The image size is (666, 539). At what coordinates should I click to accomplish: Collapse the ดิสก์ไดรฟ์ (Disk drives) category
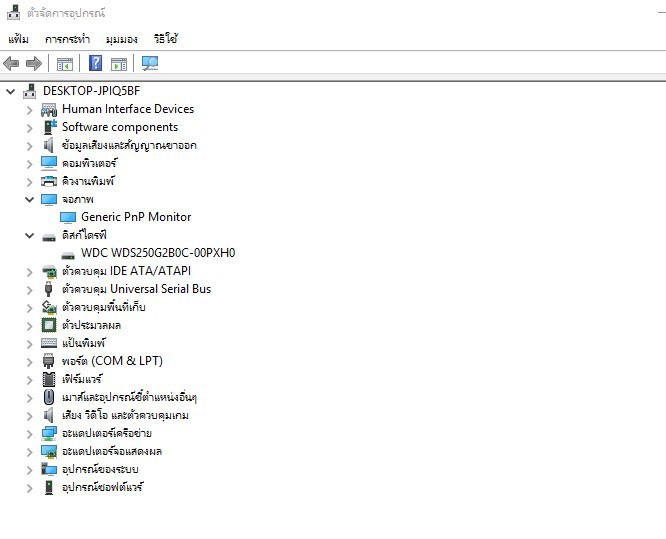point(30,235)
